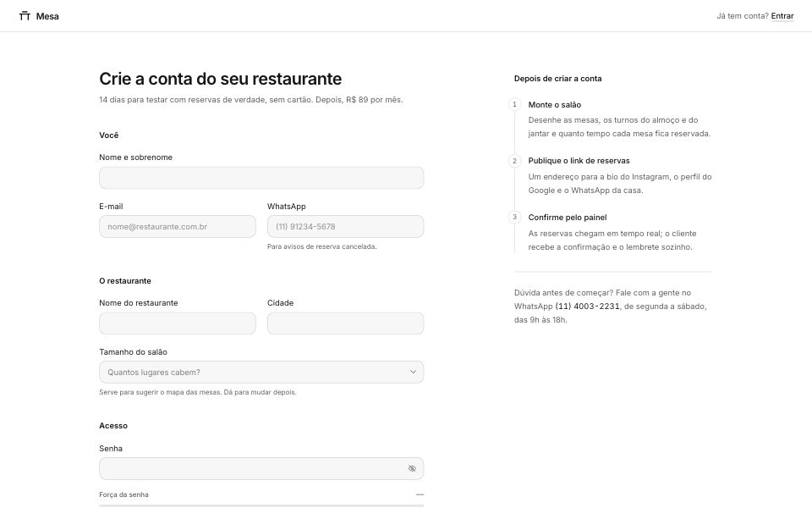Click the Mesa brand name text
The height and width of the screenshot is (508, 812).
(x=47, y=16)
